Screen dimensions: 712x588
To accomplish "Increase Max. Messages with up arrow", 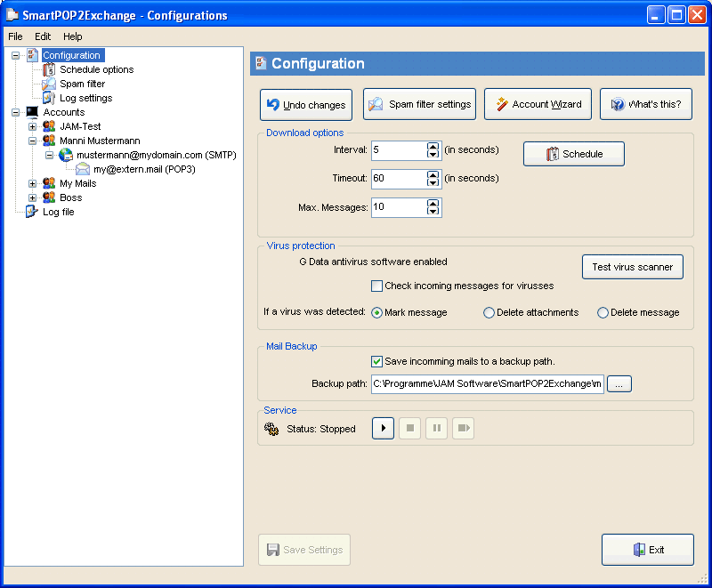I will tap(433, 203).
